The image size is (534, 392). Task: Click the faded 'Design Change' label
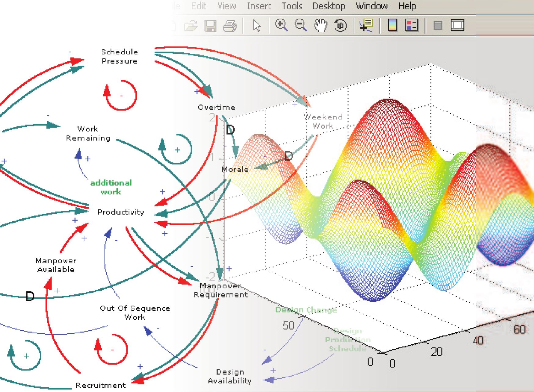(x=306, y=310)
